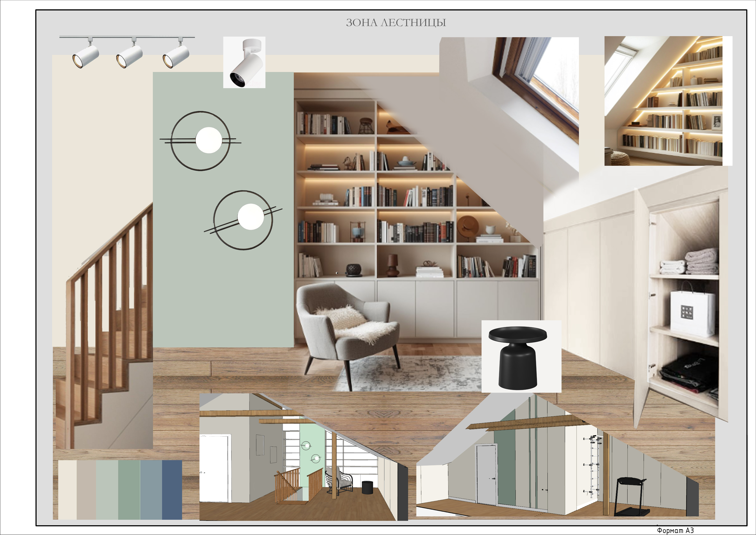This screenshot has width=756, height=535.
Task: Open the illuminated bookshelf reference photo
Action: coord(668,101)
